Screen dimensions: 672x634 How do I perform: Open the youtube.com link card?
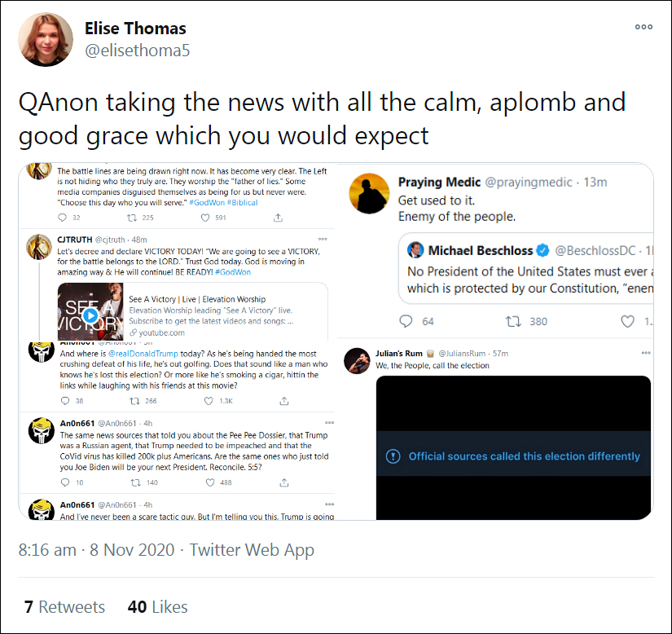click(x=193, y=311)
